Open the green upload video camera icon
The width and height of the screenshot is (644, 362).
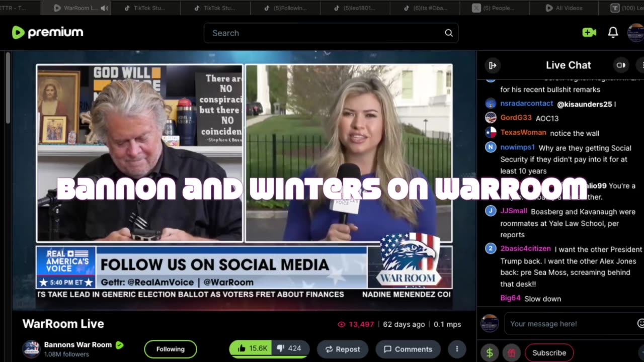[x=589, y=33]
